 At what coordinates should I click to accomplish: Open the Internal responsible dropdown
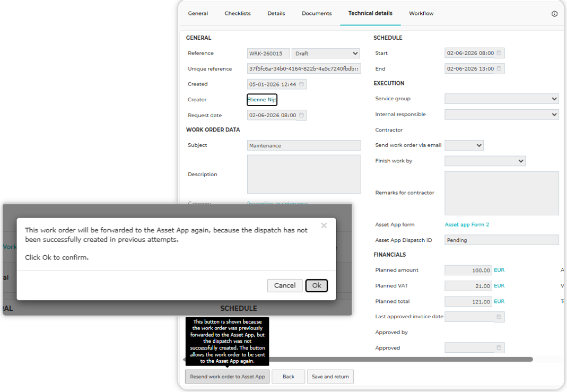click(x=502, y=115)
